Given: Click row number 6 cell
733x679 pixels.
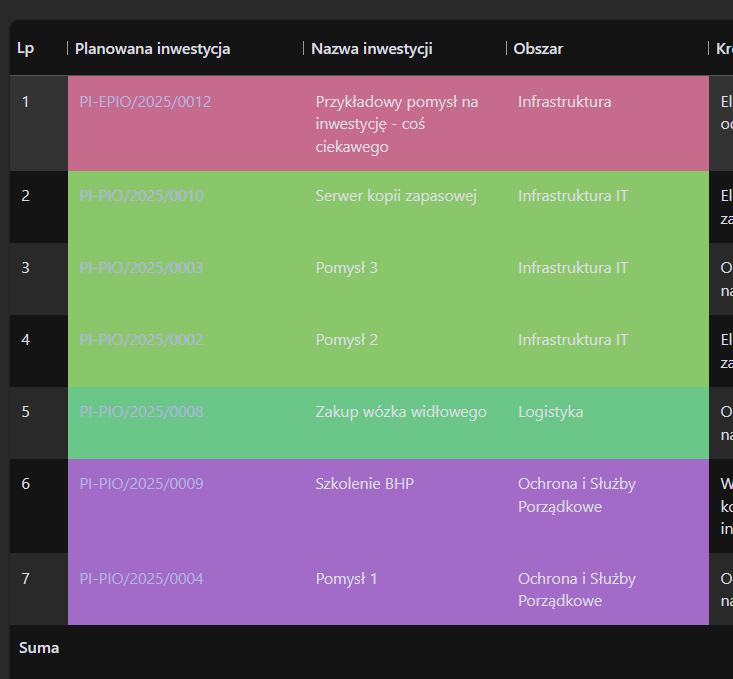Looking at the screenshot, I should pos(39,506).
